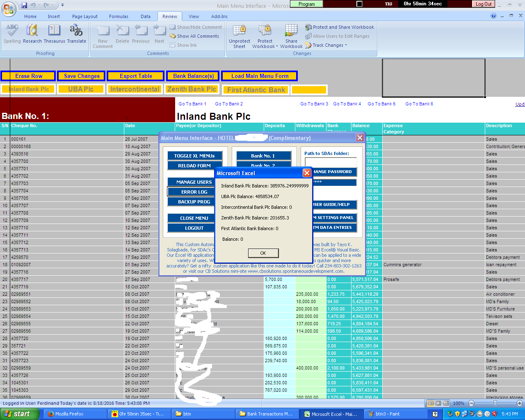
Task: Open the Office button menu
Action: tap(8, 8)
